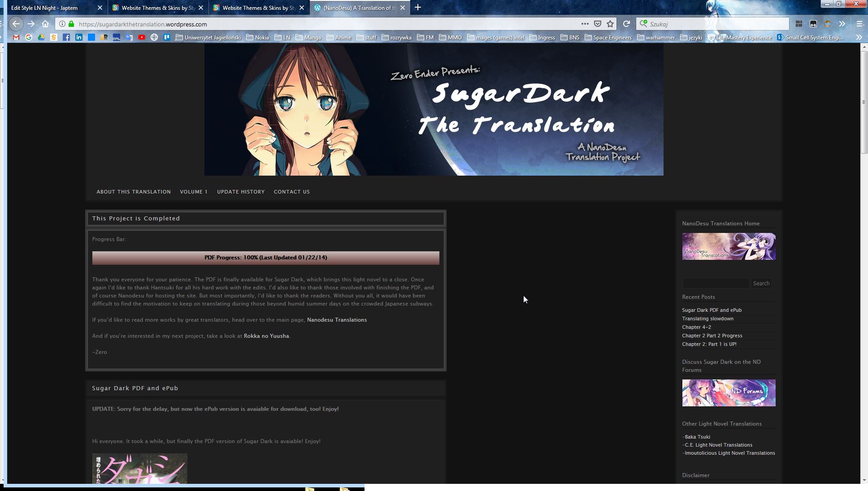Show hidden bookmarks overflow chevron

[859, 38]
